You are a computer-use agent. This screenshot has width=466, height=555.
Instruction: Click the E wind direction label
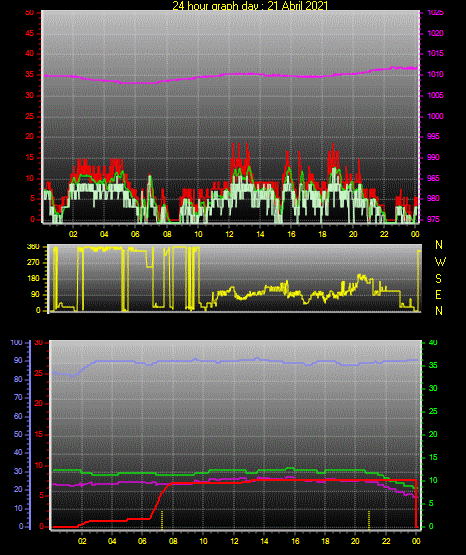(438, 295)
